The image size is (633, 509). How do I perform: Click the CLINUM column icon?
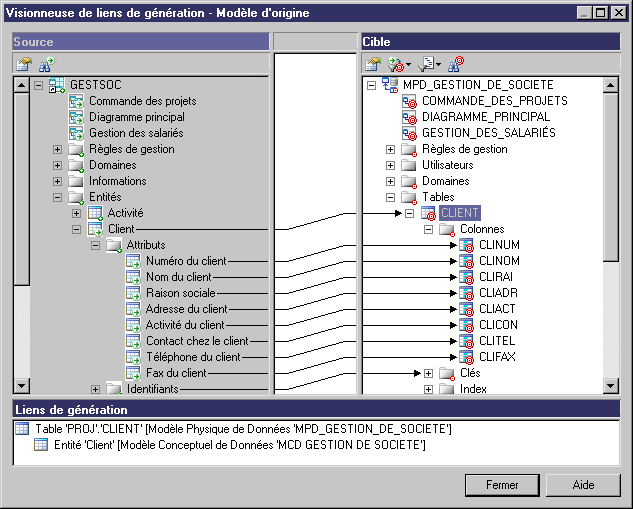click(466, 245)
